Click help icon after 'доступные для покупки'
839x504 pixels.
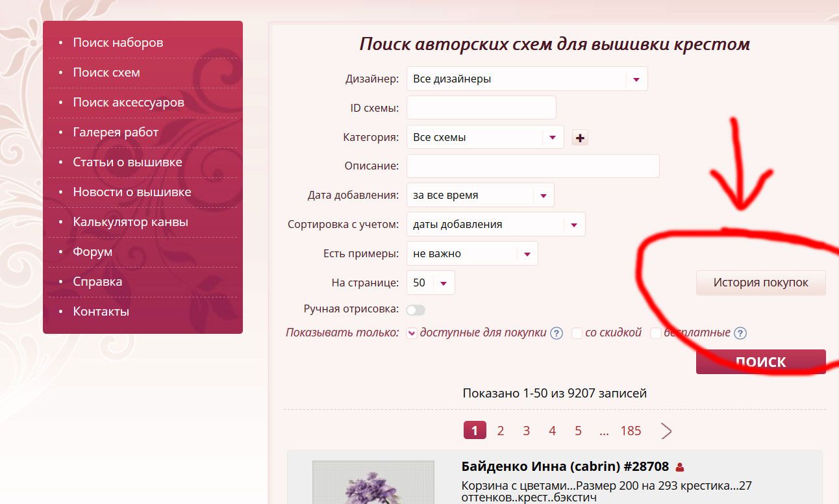556,333
